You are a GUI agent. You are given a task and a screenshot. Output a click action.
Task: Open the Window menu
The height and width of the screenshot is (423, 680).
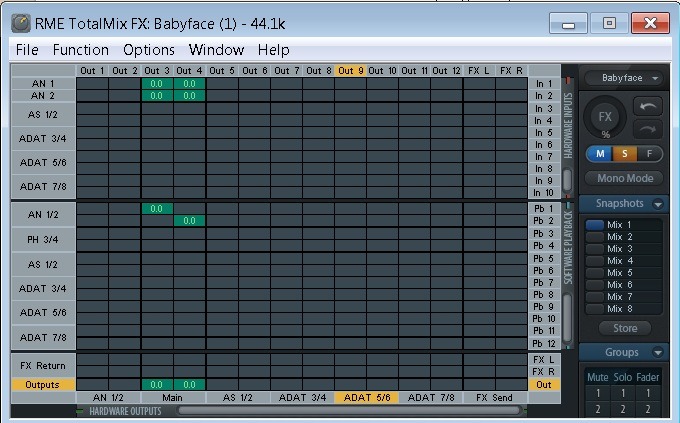(x=216, y=50)
